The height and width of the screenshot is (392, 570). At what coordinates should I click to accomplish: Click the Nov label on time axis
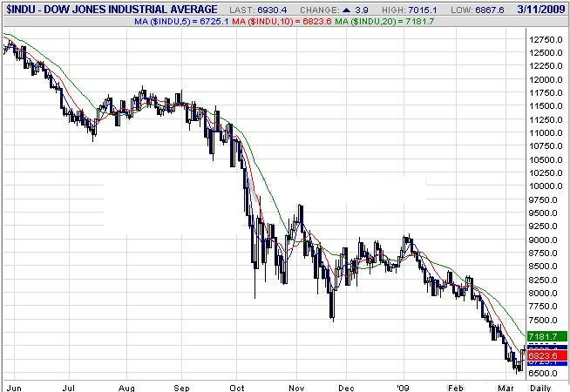(x=296, y=388)
